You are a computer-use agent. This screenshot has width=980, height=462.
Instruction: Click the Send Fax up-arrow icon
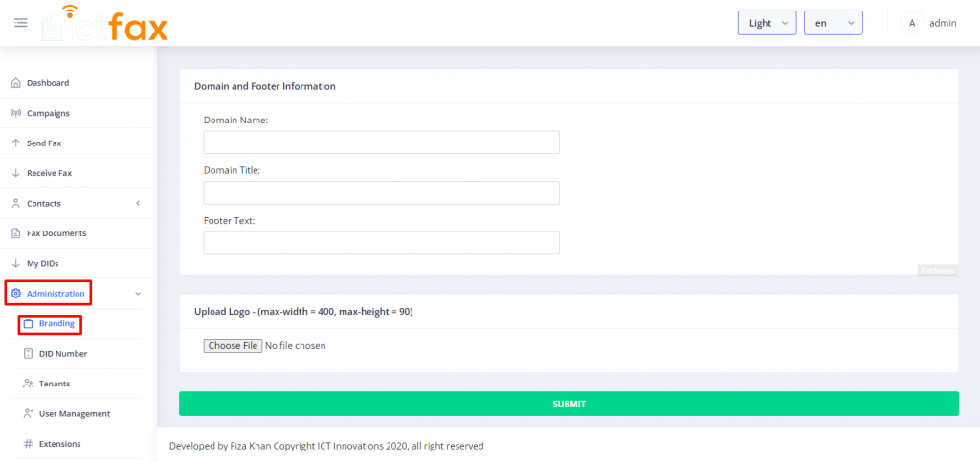point(15,143)
